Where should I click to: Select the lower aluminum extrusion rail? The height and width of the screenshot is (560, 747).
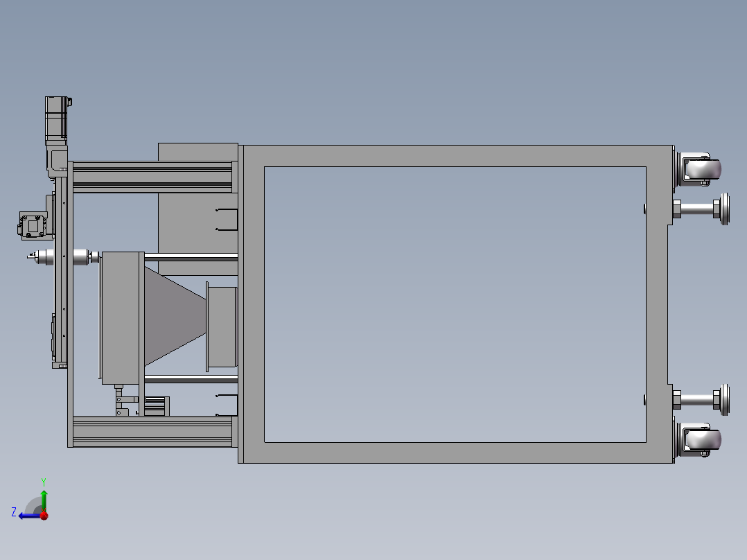[x=152, y=431]
